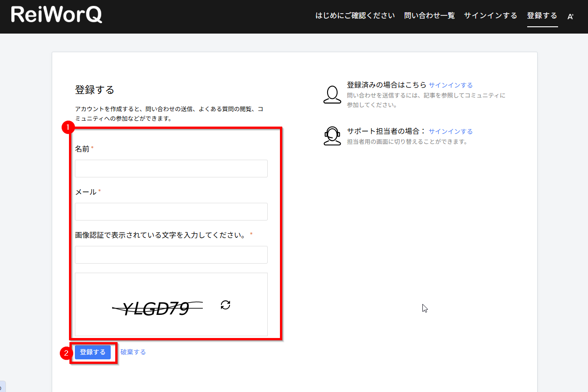Focus the captcha text entry field
588x392 pixels.
[x=171, y=255]
